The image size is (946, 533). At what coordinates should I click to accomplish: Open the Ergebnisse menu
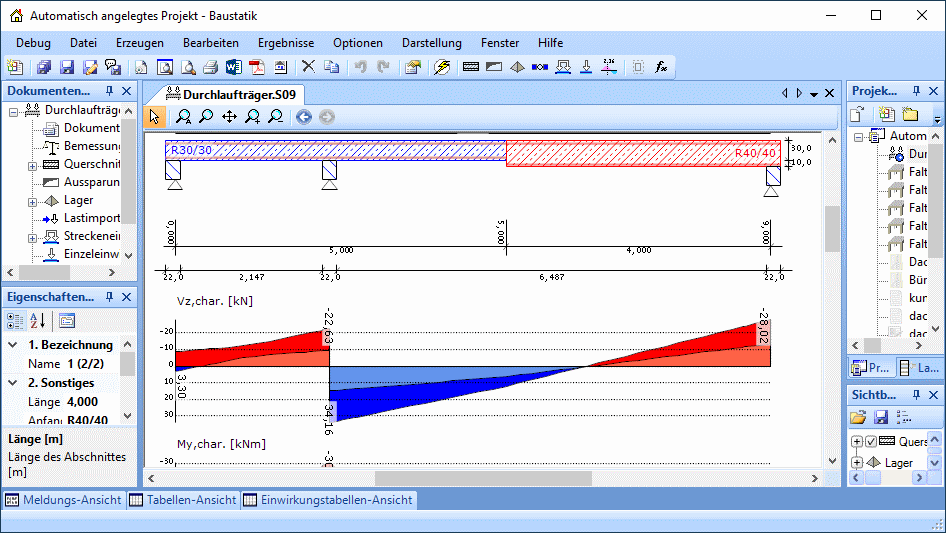click(x=286, y=43)
